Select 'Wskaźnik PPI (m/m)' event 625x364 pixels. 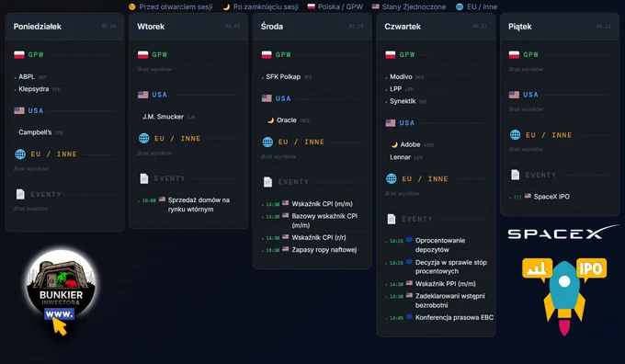pos(445,283)
